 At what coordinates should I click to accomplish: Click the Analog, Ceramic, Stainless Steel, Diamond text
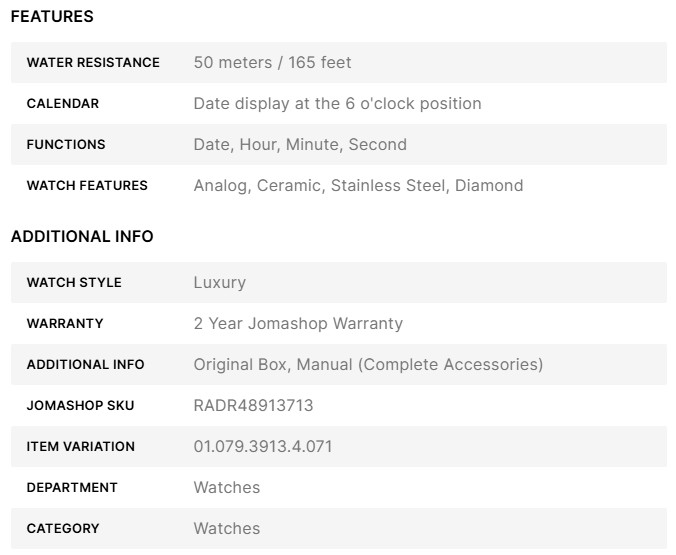[x=358, y=186]
